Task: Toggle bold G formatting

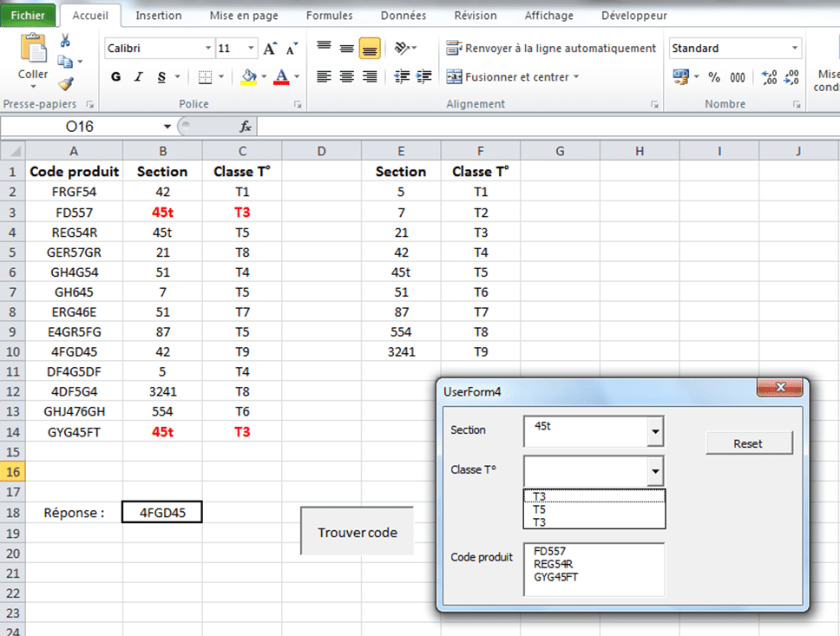Action: [x=115, y=77]
